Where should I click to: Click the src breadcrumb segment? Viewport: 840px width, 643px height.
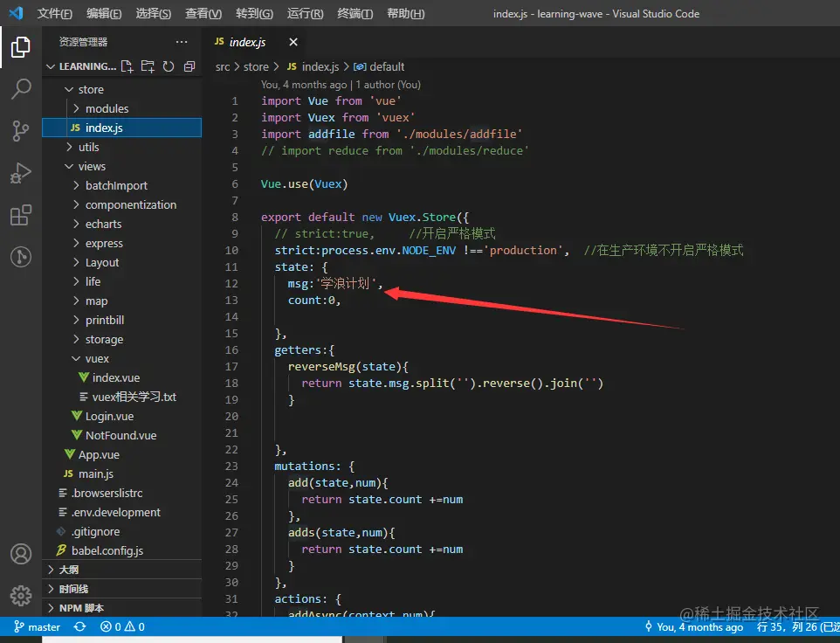pos(223,67)
